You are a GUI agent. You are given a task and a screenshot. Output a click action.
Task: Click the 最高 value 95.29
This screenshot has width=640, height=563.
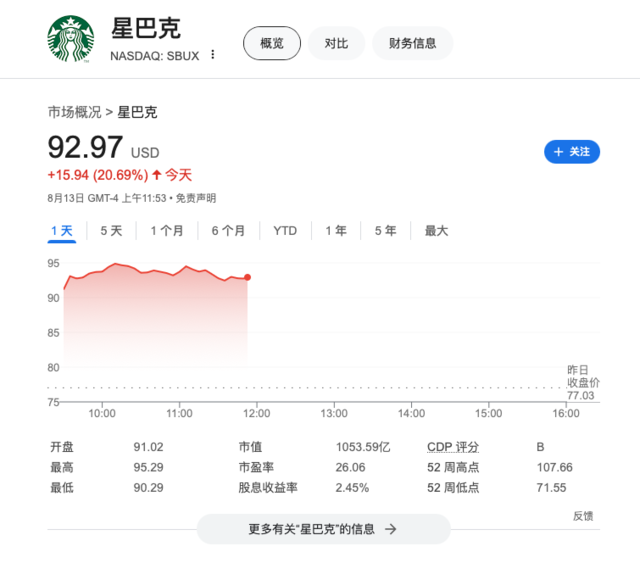(148, 467)
